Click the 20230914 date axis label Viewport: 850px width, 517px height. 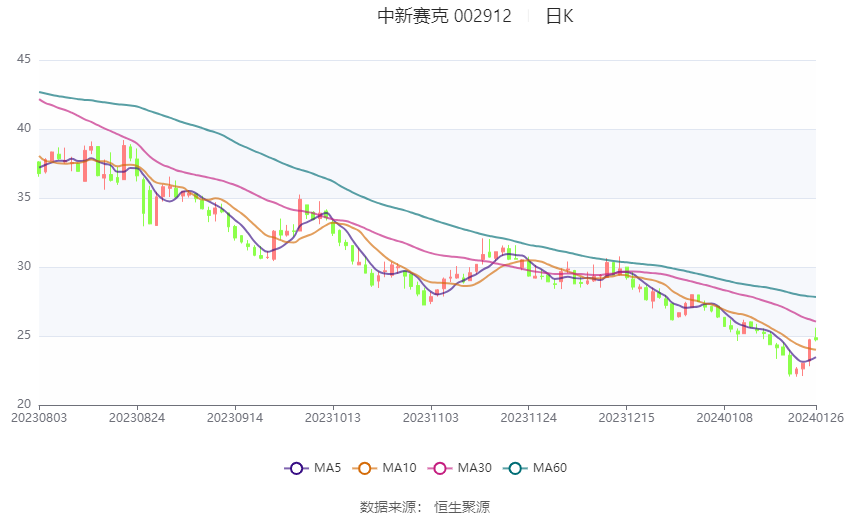[235, 418]
